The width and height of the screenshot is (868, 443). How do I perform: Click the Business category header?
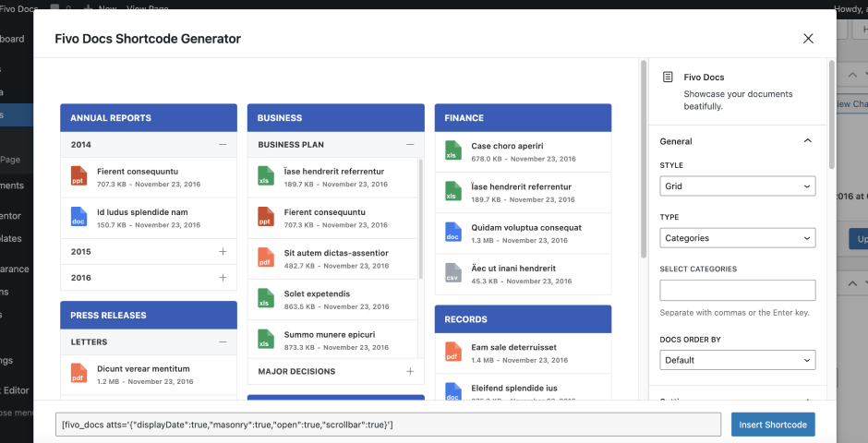[x=335, y=118]
